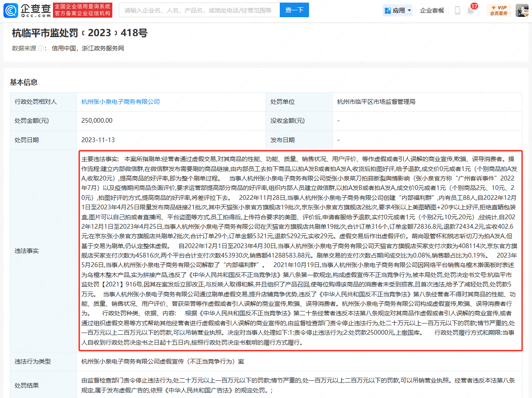Click the page title 杭临平市监处罚〔2023〕418号
Viewport: 532px width, 398px height.
pyautogui.click(x=80, y=33)
